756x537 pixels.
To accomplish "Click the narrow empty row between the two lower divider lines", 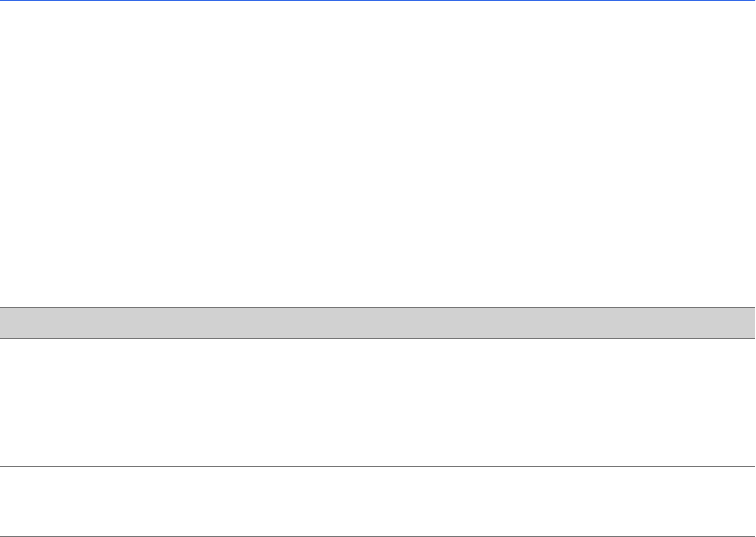I will point(378,501).
